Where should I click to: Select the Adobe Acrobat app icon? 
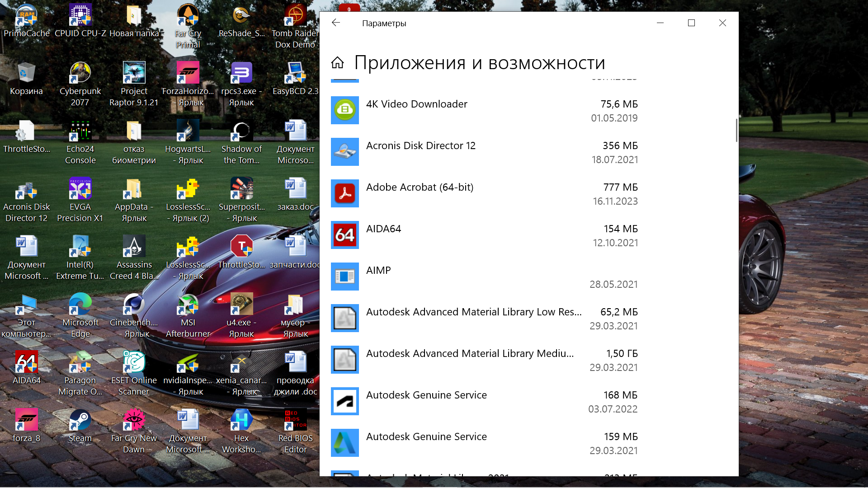click(x=344, y=193)
